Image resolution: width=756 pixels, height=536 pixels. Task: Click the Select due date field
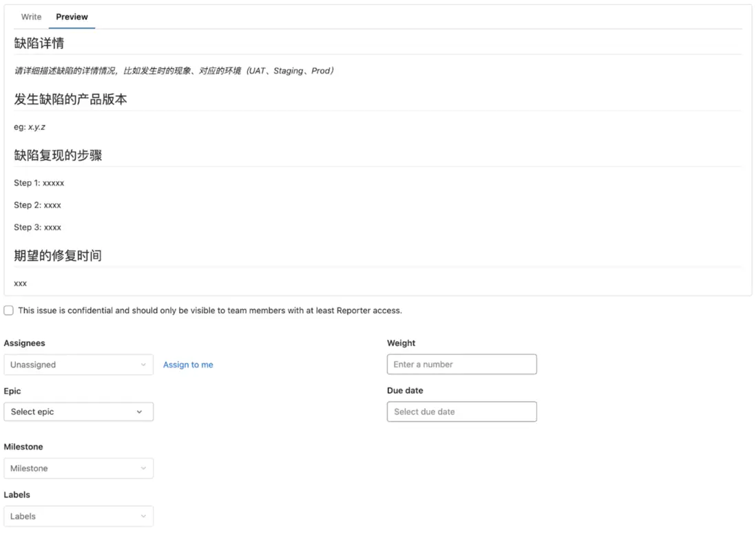(x=461, y=411)
